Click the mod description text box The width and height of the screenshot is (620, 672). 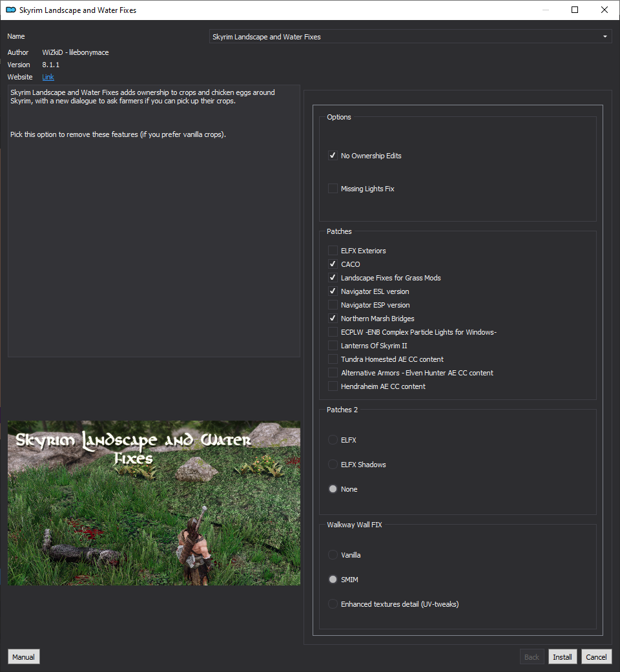pyautogui.click(x=154, y=221)
